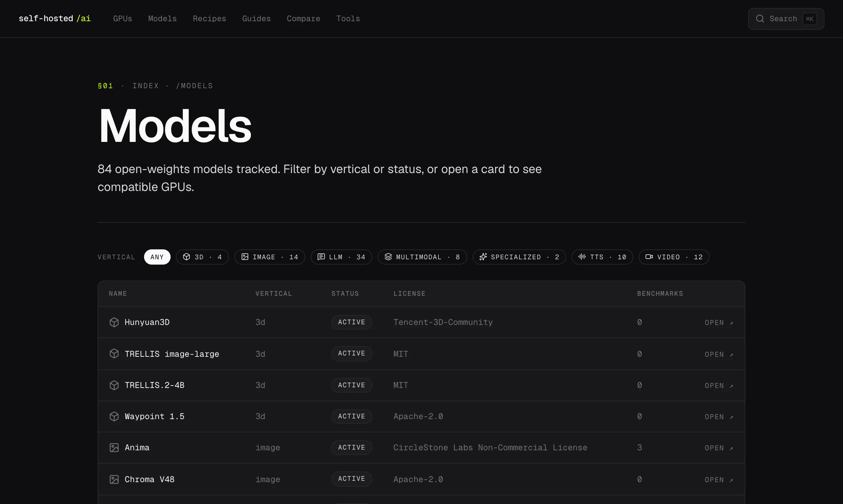Image resolution: width=843 pixels, height=504 pixels.
Task: Click the self-hosted /ai logo link
Action: (x=55, y=18)
